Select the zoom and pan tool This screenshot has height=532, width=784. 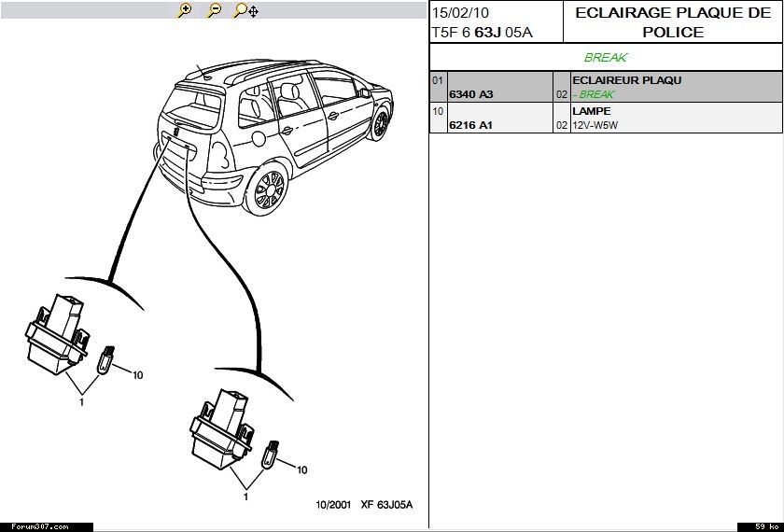click(x=245, y=10)
